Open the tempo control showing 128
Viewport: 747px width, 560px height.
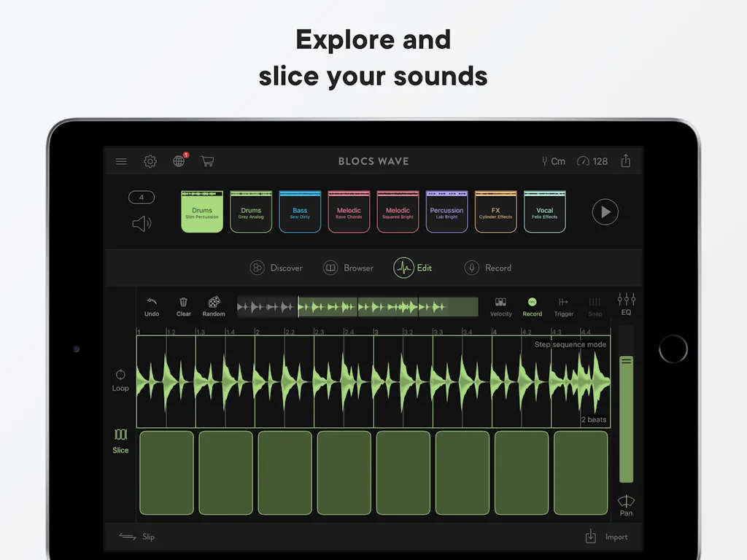(x=592, y=161)
